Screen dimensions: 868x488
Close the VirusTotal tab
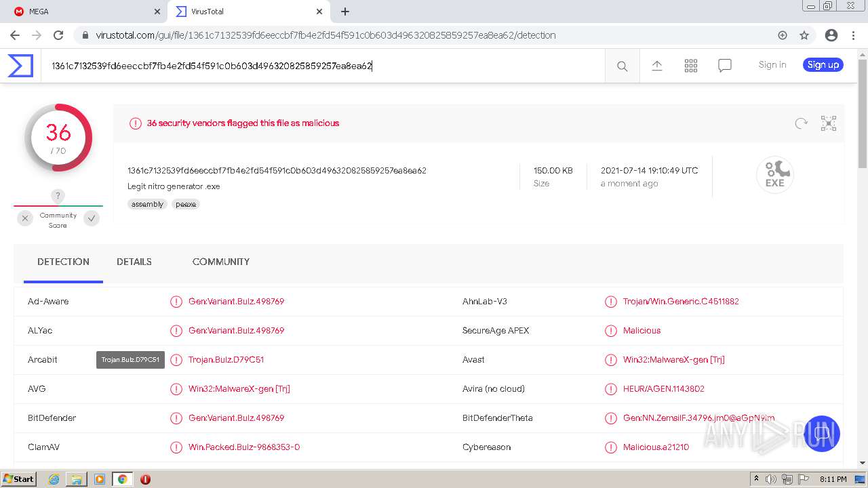tap(319, 12)
